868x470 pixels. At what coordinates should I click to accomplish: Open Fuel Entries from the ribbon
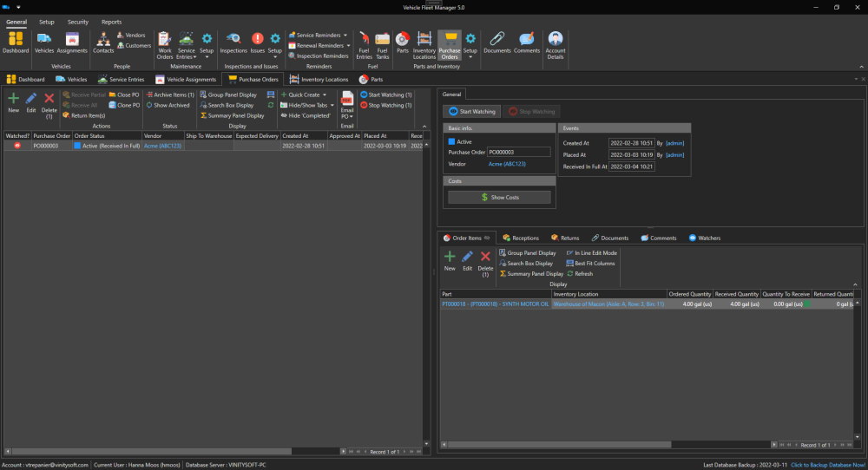[x=364, y=45]
